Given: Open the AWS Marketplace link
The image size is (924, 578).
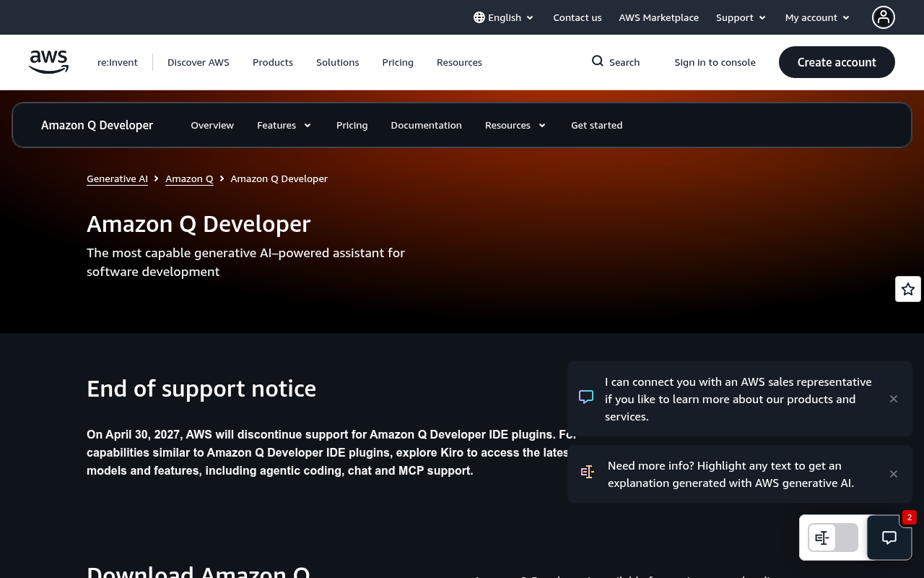Looking at the screenshot, I should click(x=659, y=17).
